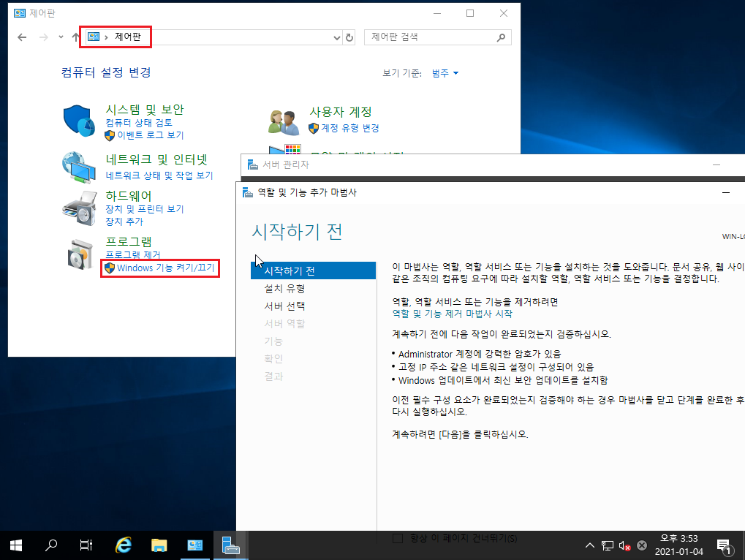Click the search magnifier in Control Panel
This screenshot has height=560, width=745.
pos(501,37)
